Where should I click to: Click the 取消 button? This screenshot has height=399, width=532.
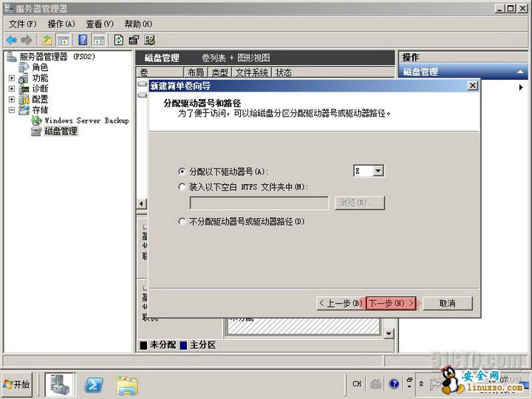click(446, 303)
